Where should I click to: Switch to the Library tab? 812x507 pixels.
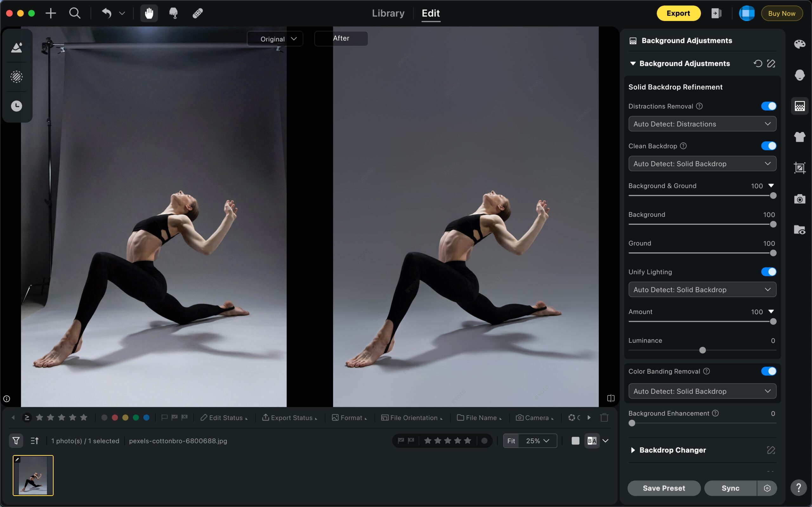coord(388,13)
